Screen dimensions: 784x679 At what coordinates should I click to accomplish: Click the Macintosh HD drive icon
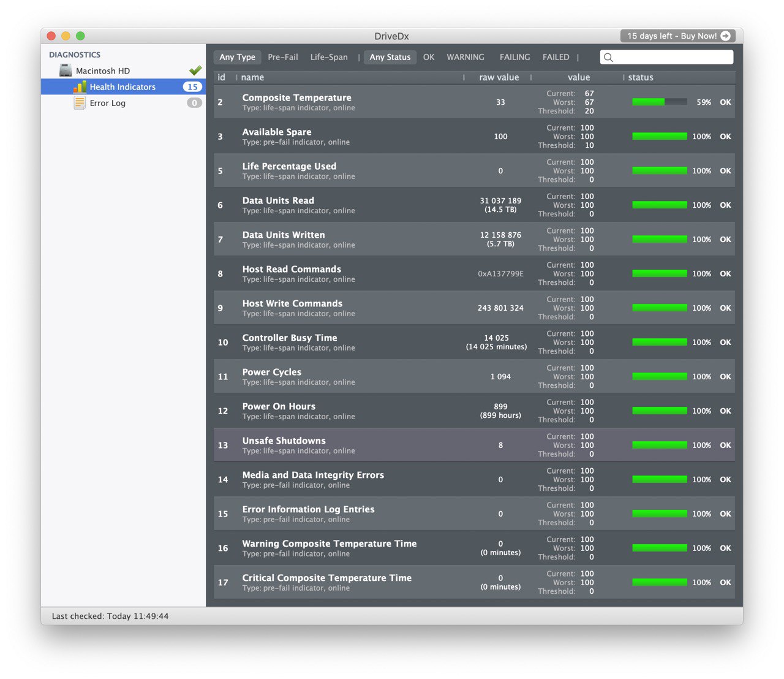click(66, 70)
